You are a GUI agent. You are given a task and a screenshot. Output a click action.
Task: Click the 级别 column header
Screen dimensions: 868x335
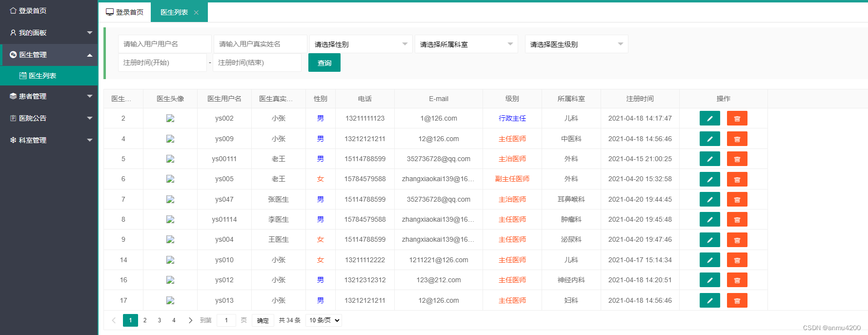click(512, 99)
